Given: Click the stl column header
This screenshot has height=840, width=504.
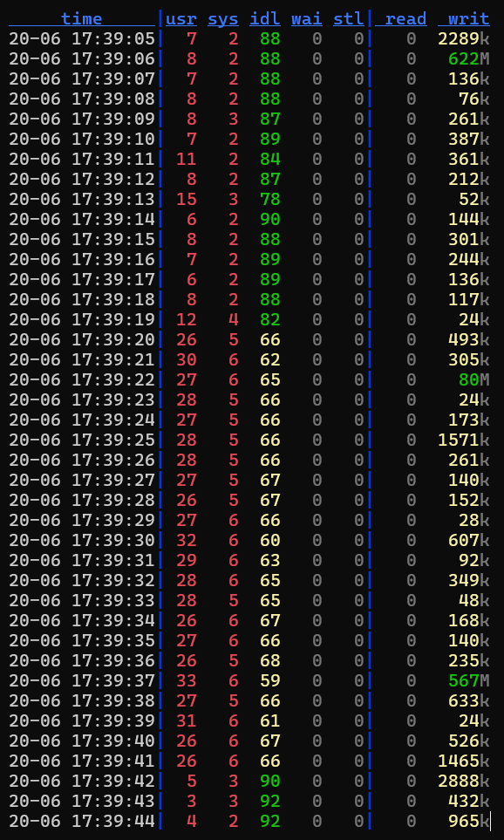Looking at the screenshot, I should tap(349, 18).
